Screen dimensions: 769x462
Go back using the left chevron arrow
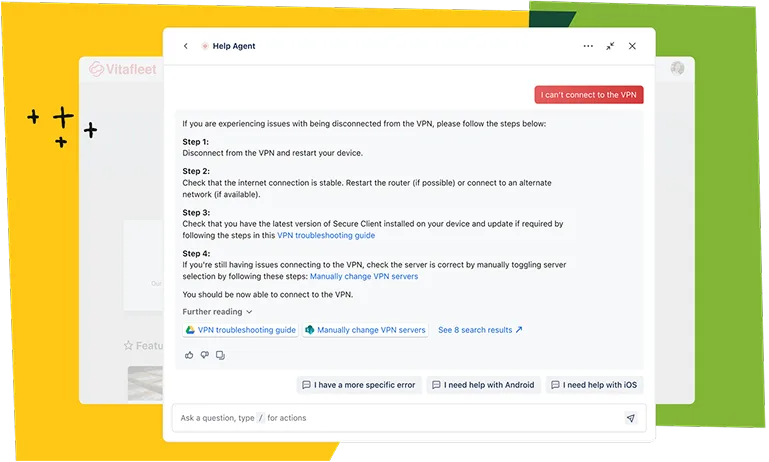coord(185,46)
